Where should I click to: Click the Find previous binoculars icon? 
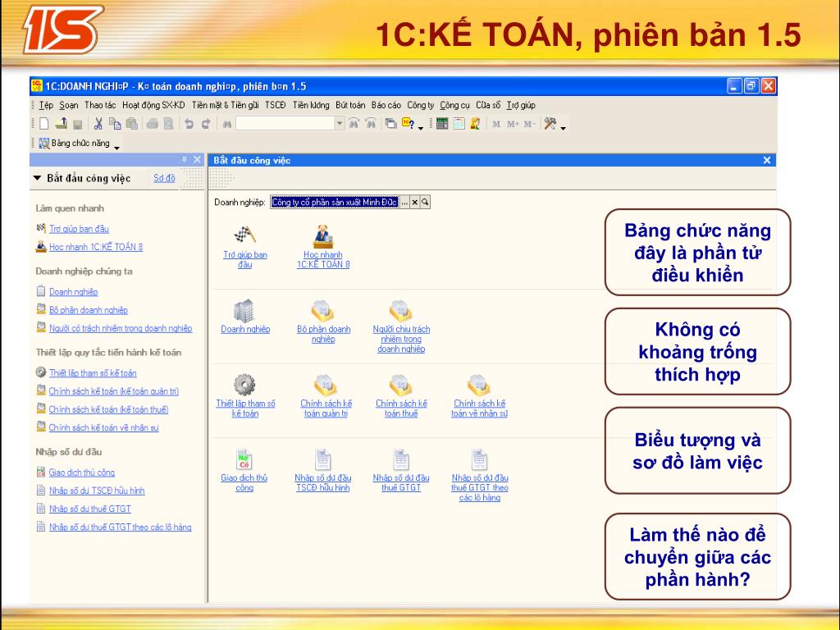point(370,124)
